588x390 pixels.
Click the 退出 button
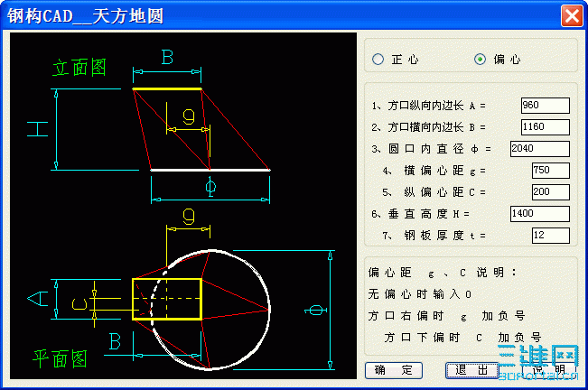coord(472,370)
